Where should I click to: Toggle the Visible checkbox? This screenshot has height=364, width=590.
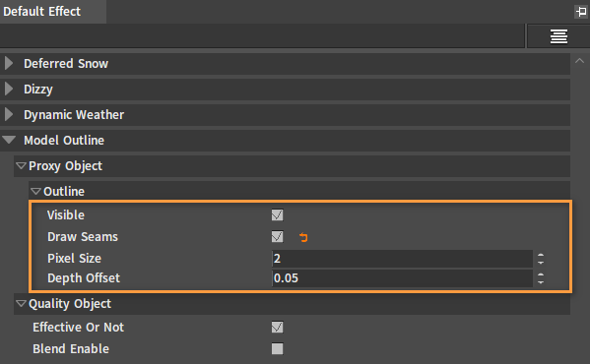278,214
